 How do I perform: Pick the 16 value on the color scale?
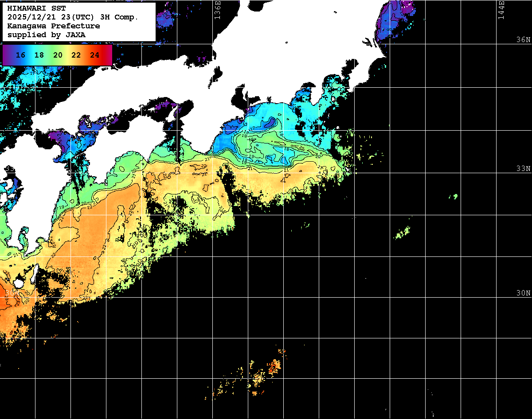(20, 55)
